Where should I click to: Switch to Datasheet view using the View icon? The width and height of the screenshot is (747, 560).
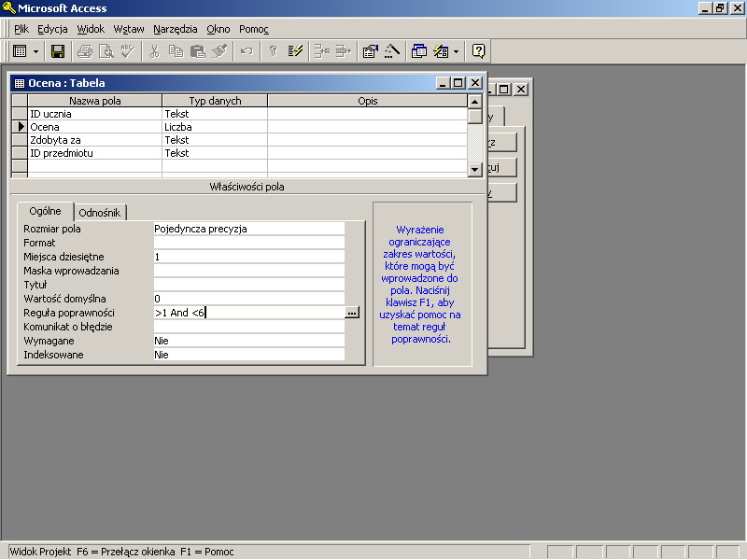pos(20,51)
